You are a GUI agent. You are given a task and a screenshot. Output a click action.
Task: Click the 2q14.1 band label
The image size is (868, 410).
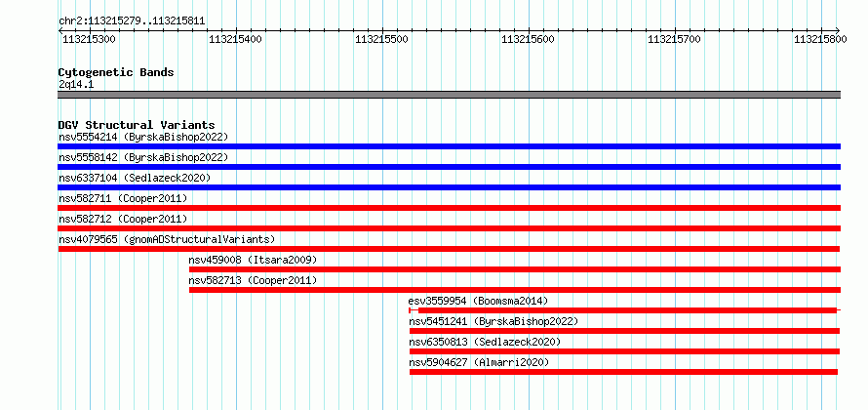(x=76, y=84)
